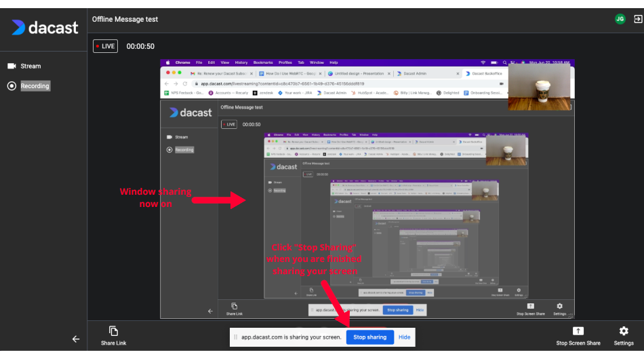Viewport: 644px width, 361px height.
Task: Select Recording in the shared preview sidebar
Action: click(180, 150)
